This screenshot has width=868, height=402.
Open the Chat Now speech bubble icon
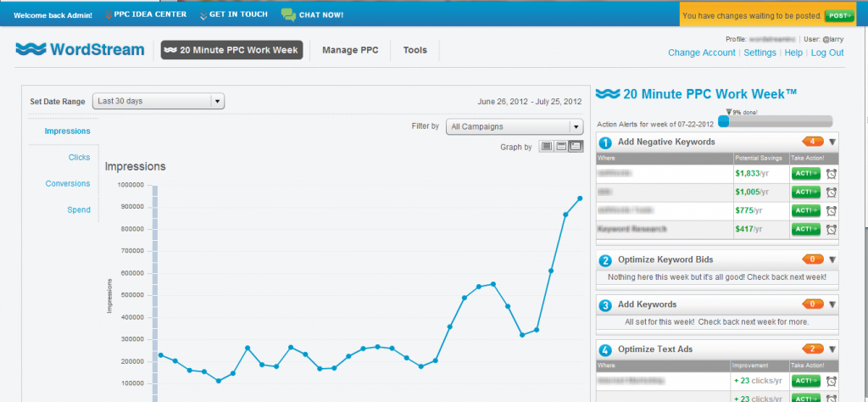click(288, 15)
